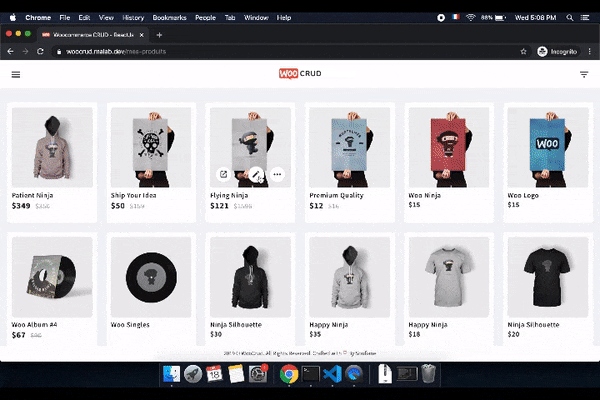Open the Bookmarks menu

pos(170,18)
